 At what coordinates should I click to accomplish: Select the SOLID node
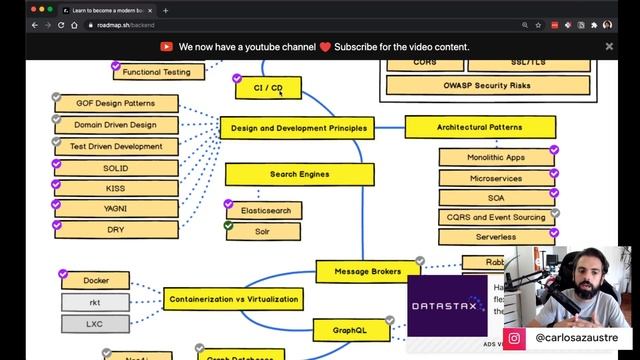[116, 168]
